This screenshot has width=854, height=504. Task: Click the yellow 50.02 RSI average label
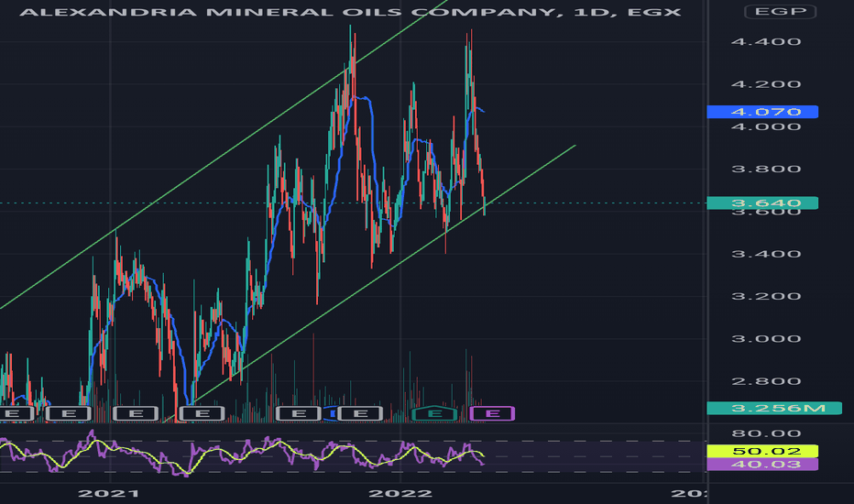coord(762,451)
